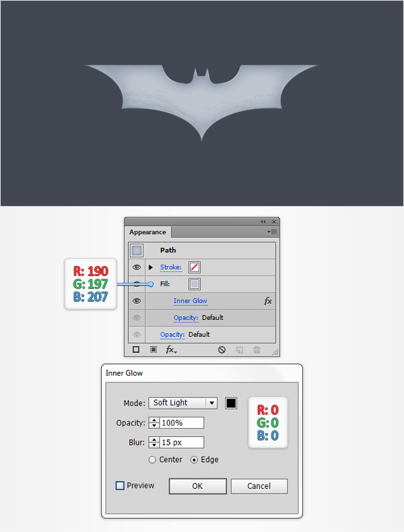Click the Blur value input field
This screenshot has height=532, width=404.
pyautogui.click(x=182, y=442)
